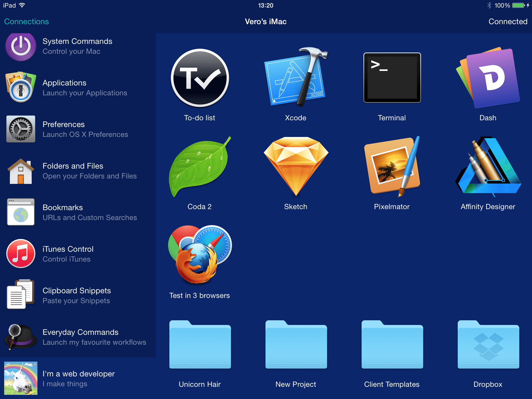Open the To-do list action icon
This screenshot has width=532, height=399.
(199, 77)
